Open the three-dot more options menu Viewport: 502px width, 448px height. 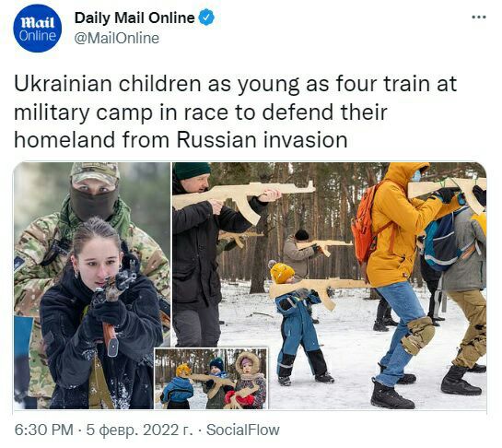(479, 17)
